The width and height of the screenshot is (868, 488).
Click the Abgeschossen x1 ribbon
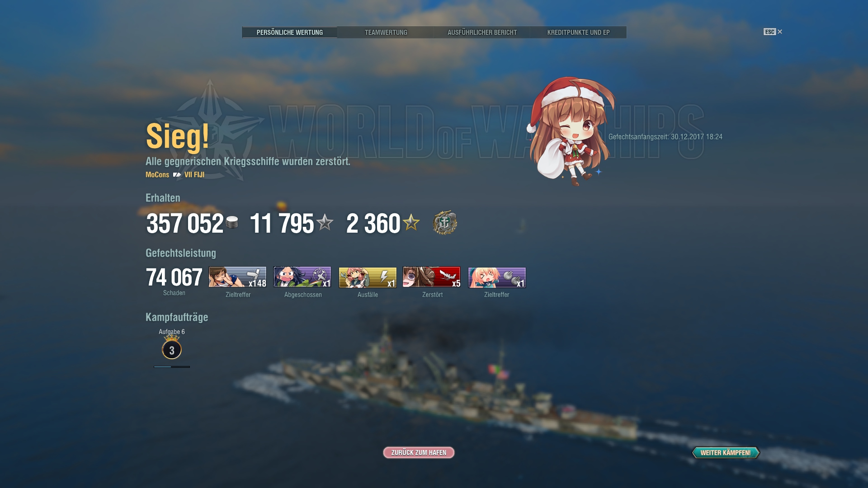302,277
